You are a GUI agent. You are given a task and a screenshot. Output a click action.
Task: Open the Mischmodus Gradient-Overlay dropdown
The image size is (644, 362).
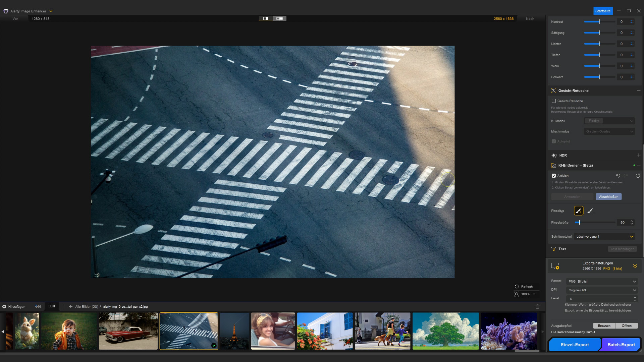coord(609,132)
